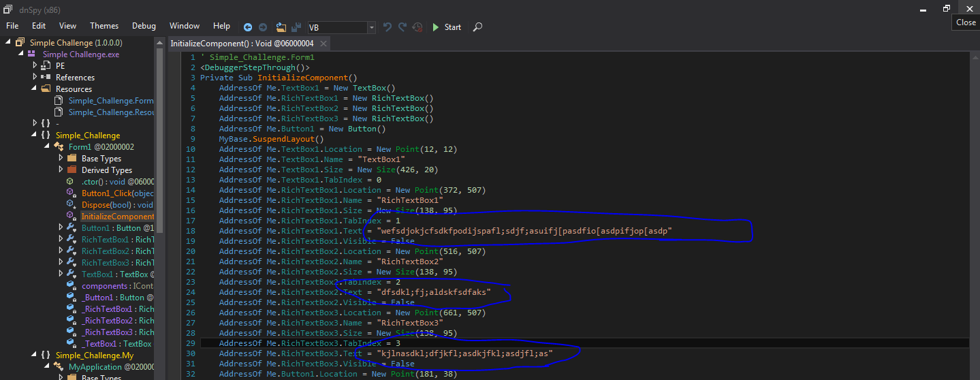Open the Search magnifier icon
980x380 pixels.
pos(477,27)
